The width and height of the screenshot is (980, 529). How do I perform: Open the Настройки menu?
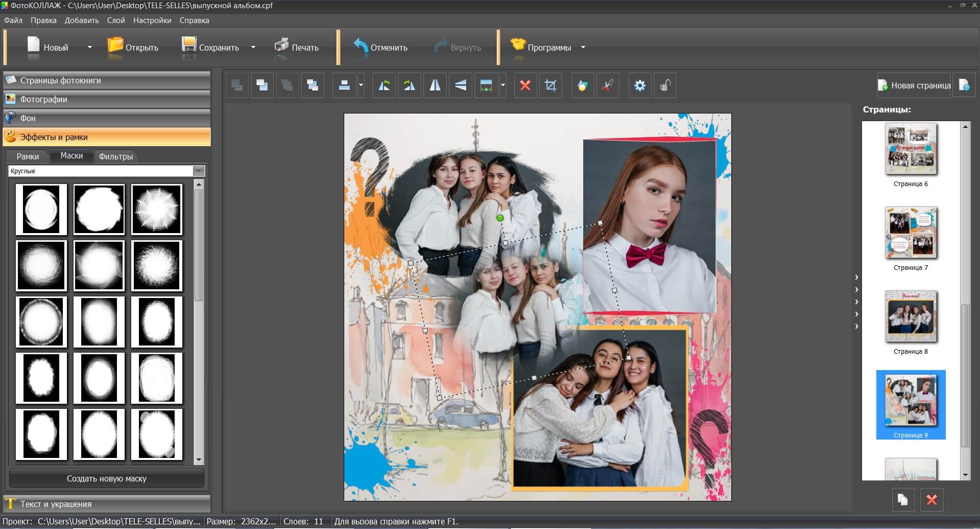152,20
